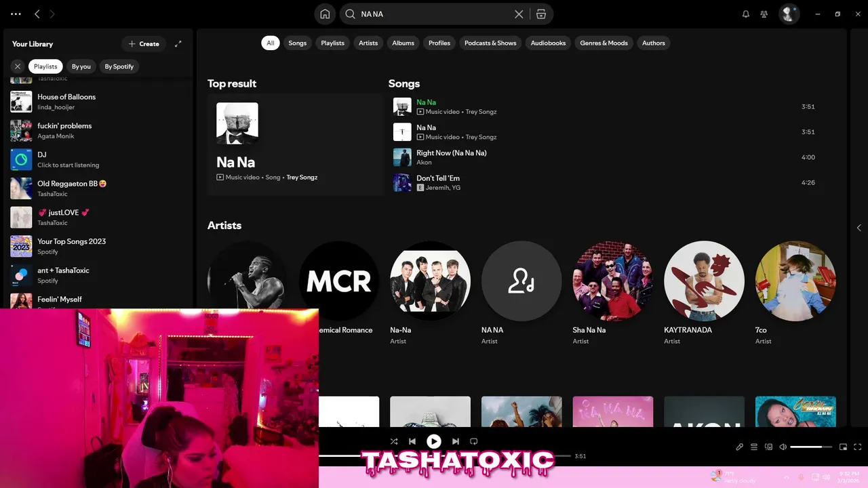Screen dimensions: 868x488
Task: Open the Na Na top result card
Action: (295, 144)
